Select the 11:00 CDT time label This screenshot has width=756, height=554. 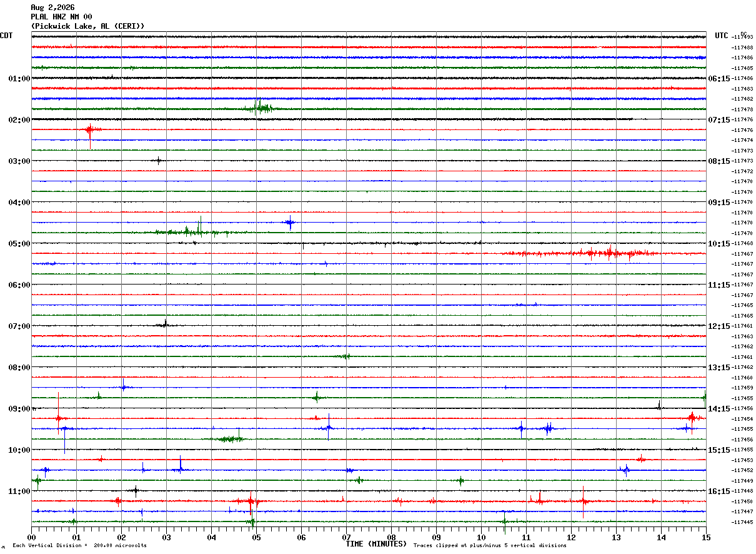(x=19, y=491)
